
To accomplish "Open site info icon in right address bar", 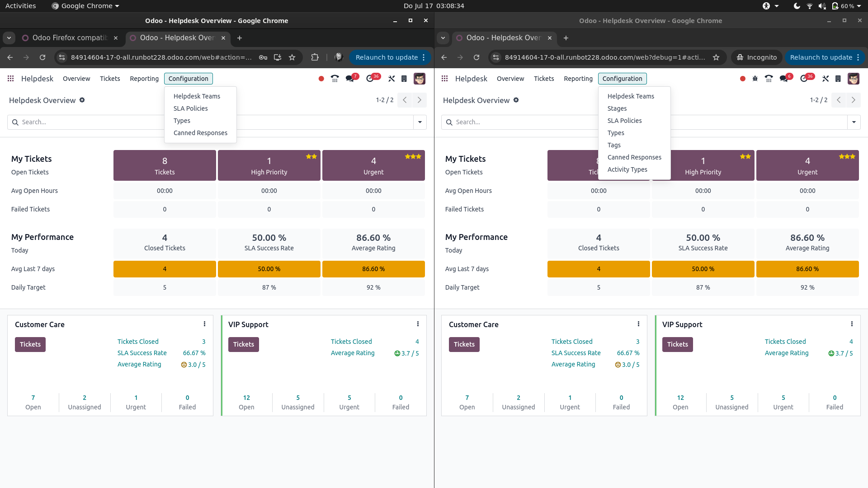I will click(496, 57).
